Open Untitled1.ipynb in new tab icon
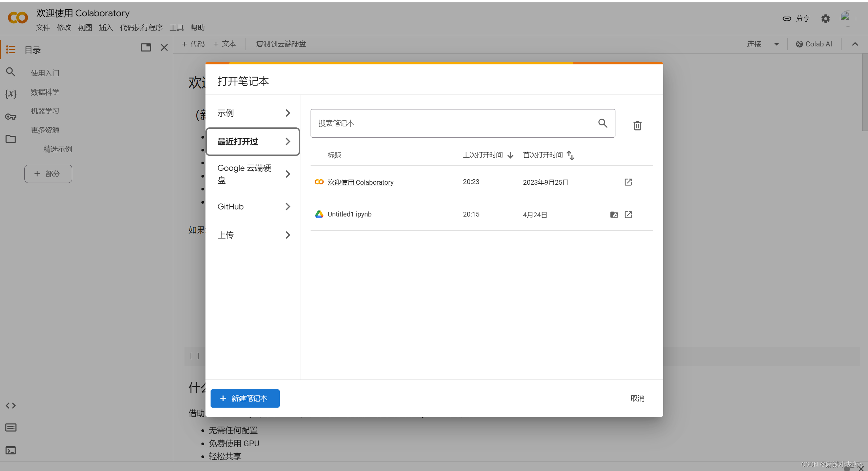The image size is (868, 471). pyautogui.click(x=628, y=214)
